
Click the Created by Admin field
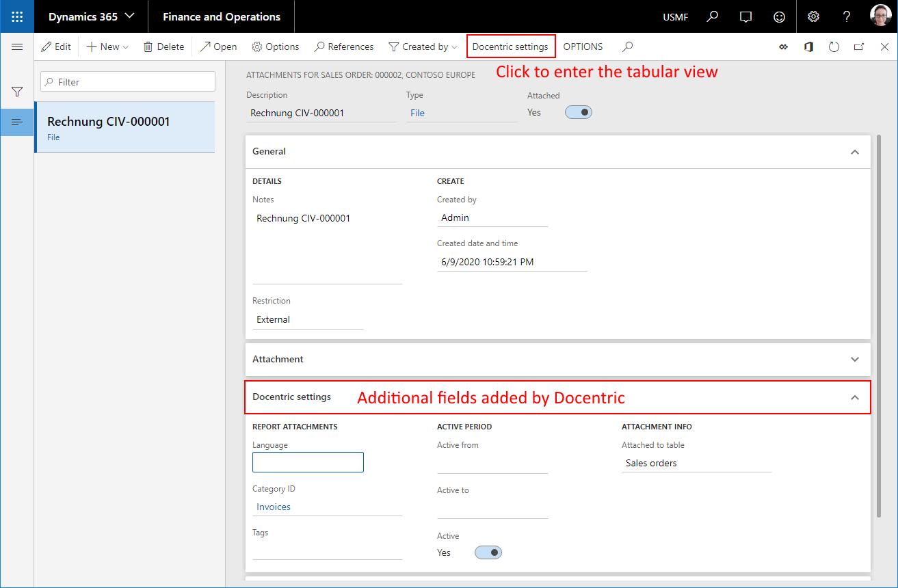pyautogui.click(x=492, y=217)
